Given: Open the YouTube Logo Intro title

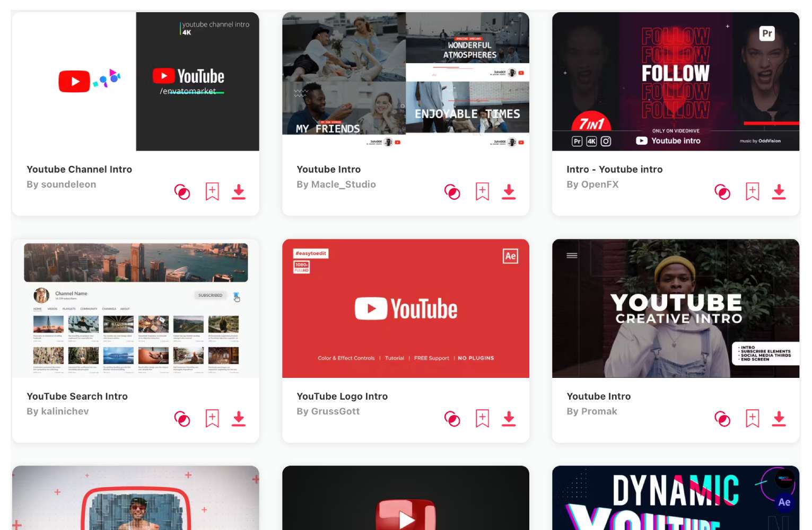Looking at the screenshot, I should point(342,396).
